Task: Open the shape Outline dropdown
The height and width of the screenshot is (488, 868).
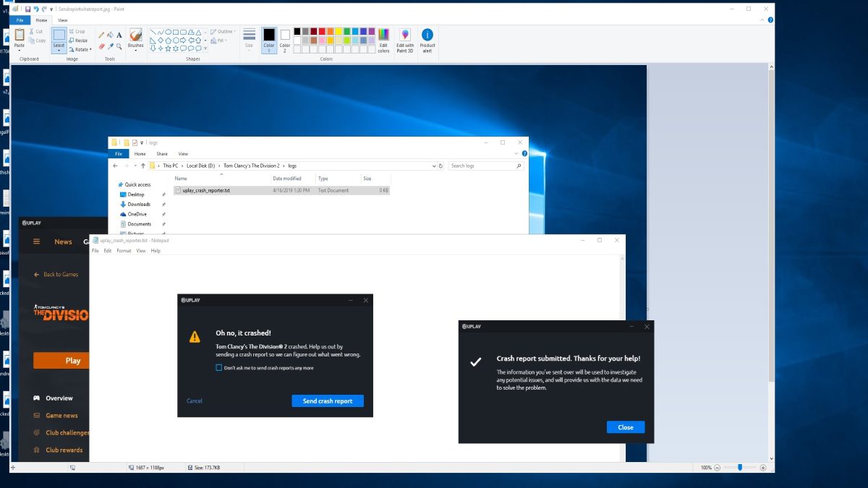Action: coord(224,32)
